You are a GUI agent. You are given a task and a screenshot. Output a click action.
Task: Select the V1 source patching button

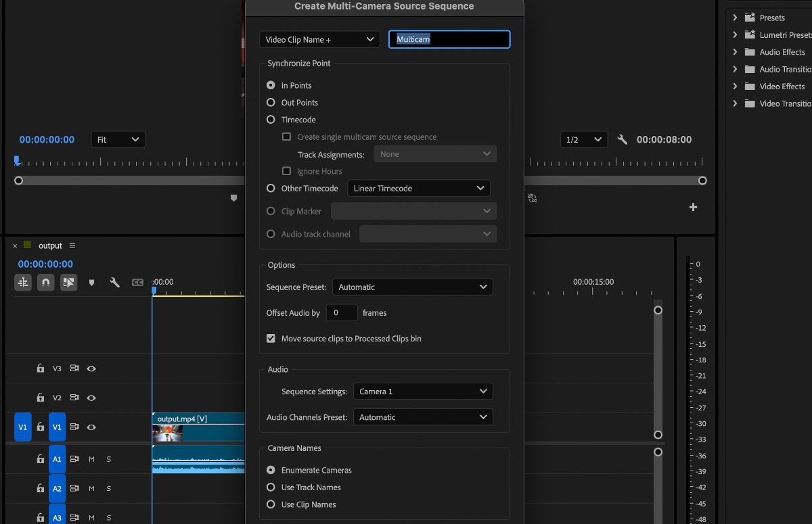click(22, 427)
